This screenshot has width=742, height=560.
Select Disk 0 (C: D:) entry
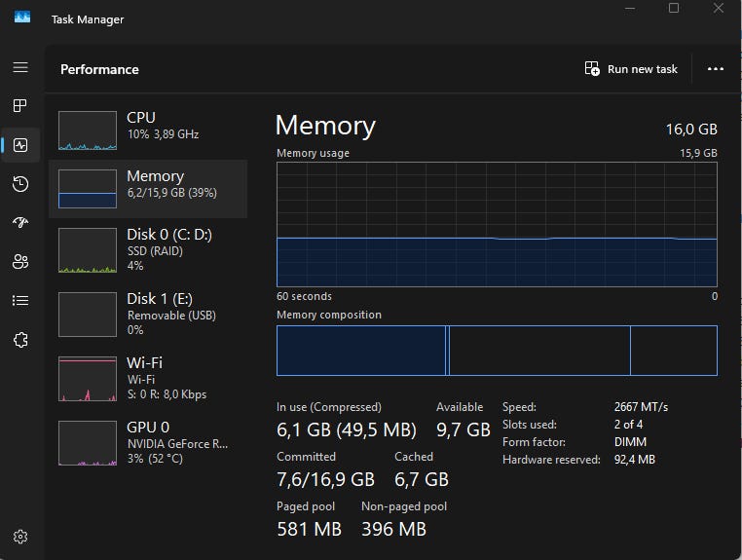[x=148, y=248]
